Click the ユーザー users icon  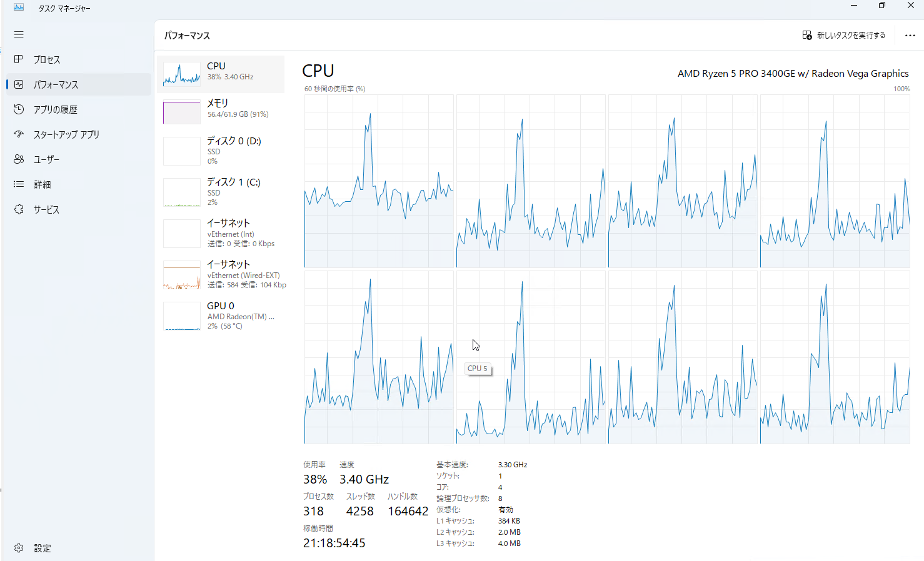[x=19, y=159]
